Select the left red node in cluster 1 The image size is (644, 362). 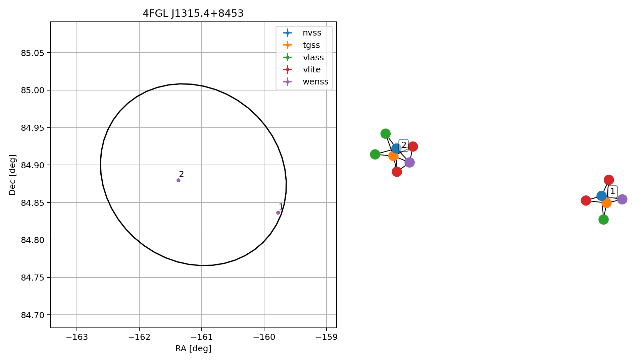tap(586, 201)
